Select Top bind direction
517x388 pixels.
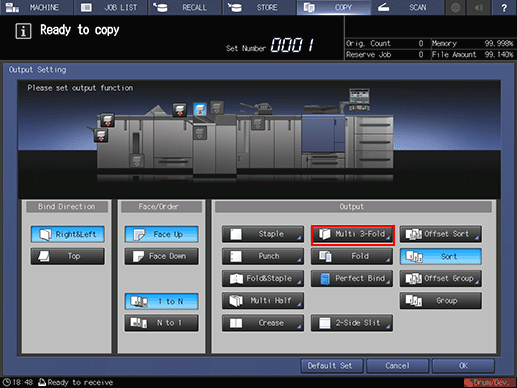[68, 256]
